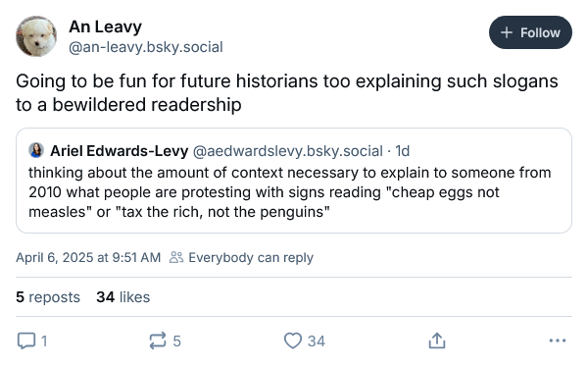This screenshot has height=366, width=588.
Task: Click the April 6, 2025 post date
Action: [x=88, y=257]
